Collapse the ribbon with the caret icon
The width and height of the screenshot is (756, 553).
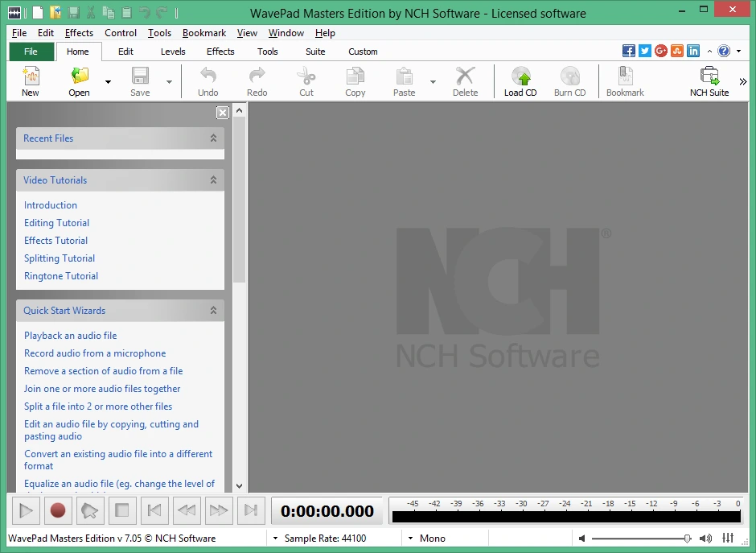[x=709, y=52]
